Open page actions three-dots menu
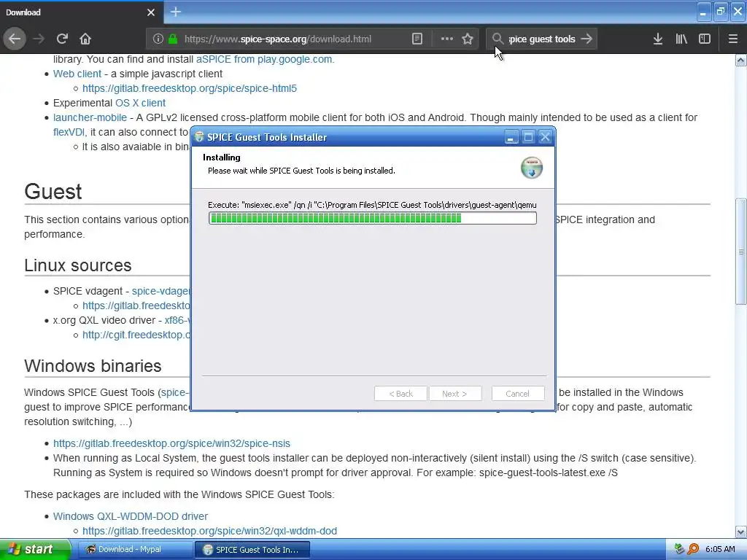Image resolution: width=747 pixels, height=560 pixels. click(447, 39)
